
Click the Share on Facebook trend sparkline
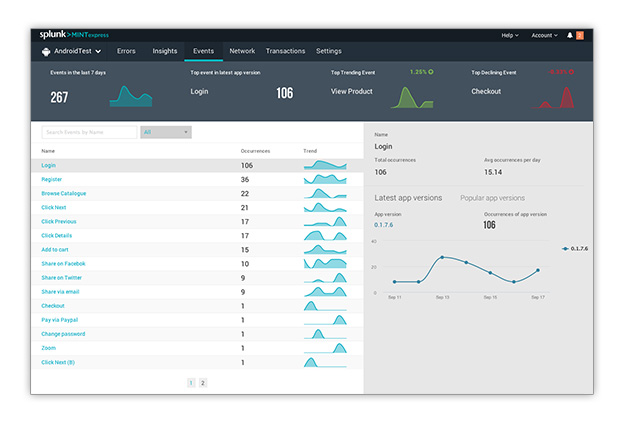325,264
